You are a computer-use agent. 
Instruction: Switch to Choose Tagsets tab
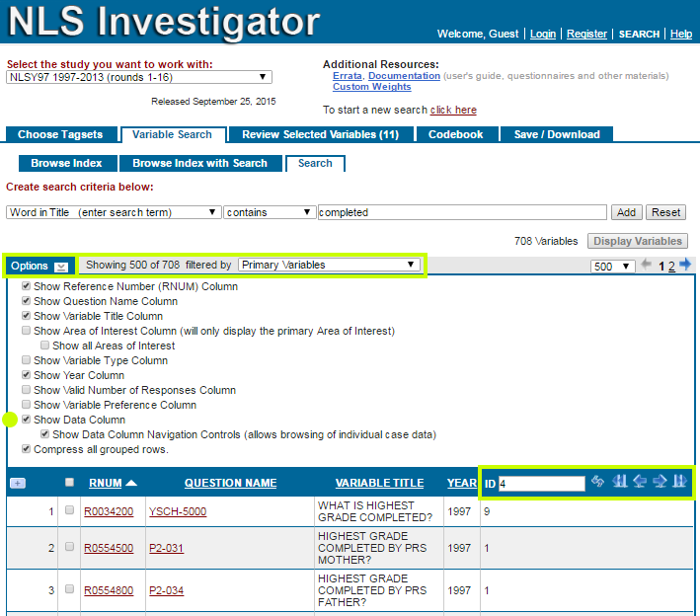(60, 134)
